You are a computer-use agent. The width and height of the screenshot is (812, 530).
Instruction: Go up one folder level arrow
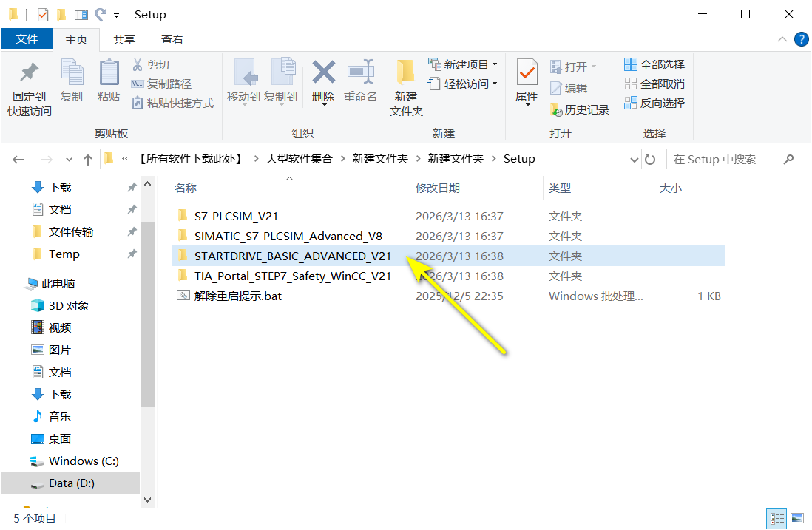tap(88, 160)
